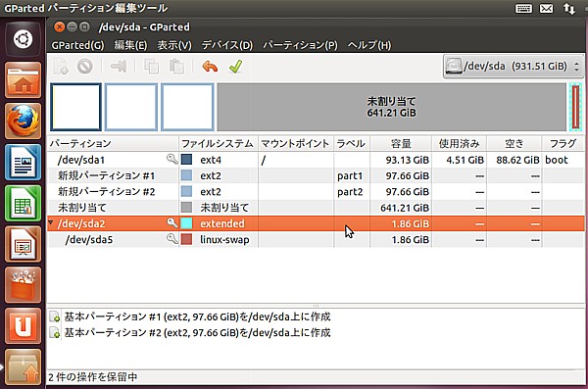The image size is (588, 389).
Task: Select the /dev/sda5 linux-swap row
Action: pyautogui.click(x=316, y=239)
